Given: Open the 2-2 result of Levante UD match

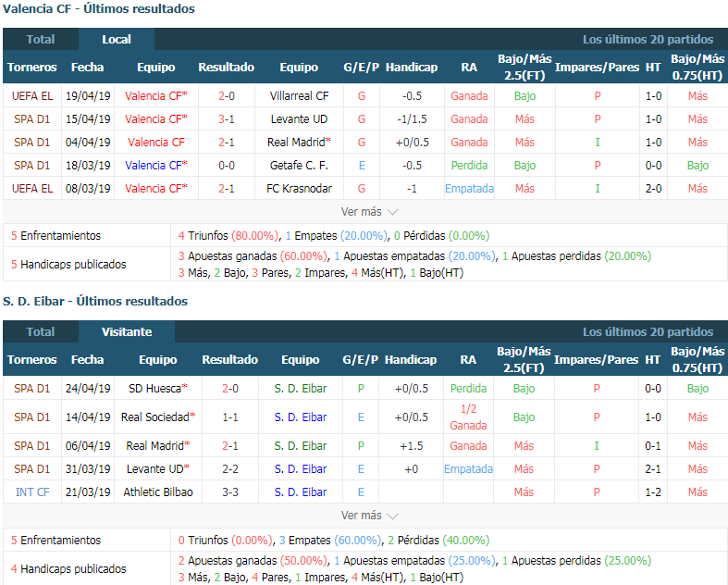Looking at the screenshot, I should click(229, 469).
